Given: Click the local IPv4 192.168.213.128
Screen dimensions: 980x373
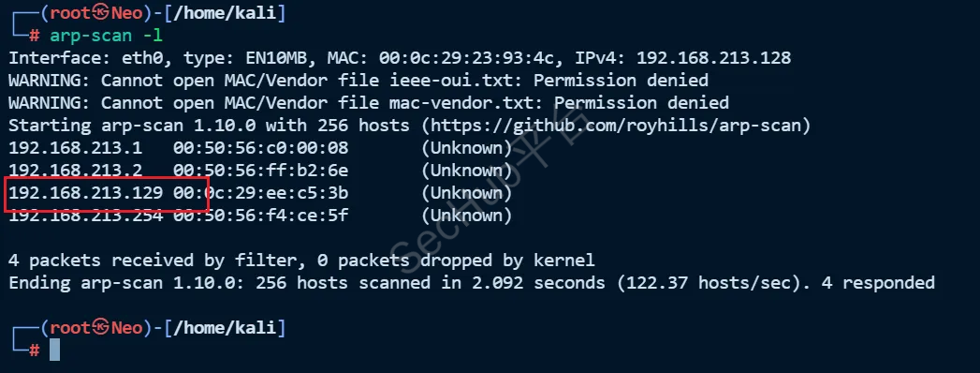Looking at the screenshot, I should (x=714, y=58).
